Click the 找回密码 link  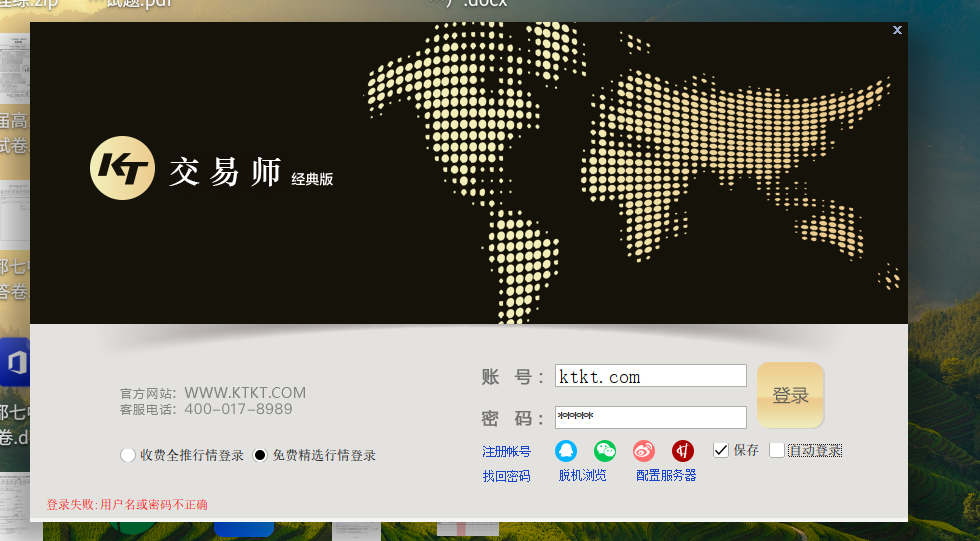point(506,476)
